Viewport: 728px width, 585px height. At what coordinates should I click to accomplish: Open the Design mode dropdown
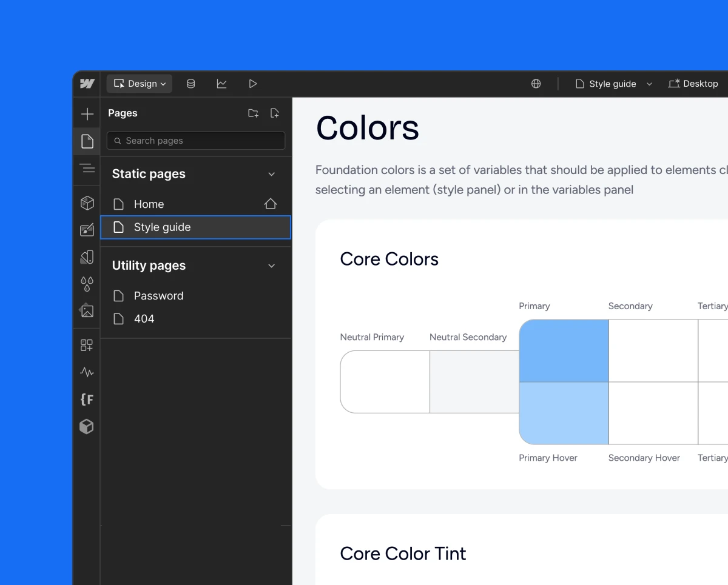pyautogui.click(x=140, y=84)
